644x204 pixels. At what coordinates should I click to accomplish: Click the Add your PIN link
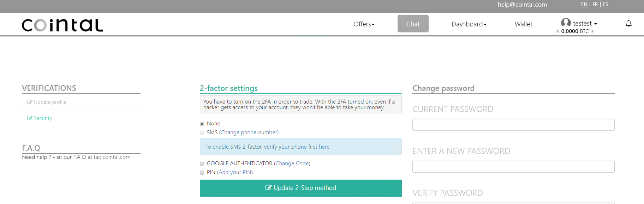235,172
